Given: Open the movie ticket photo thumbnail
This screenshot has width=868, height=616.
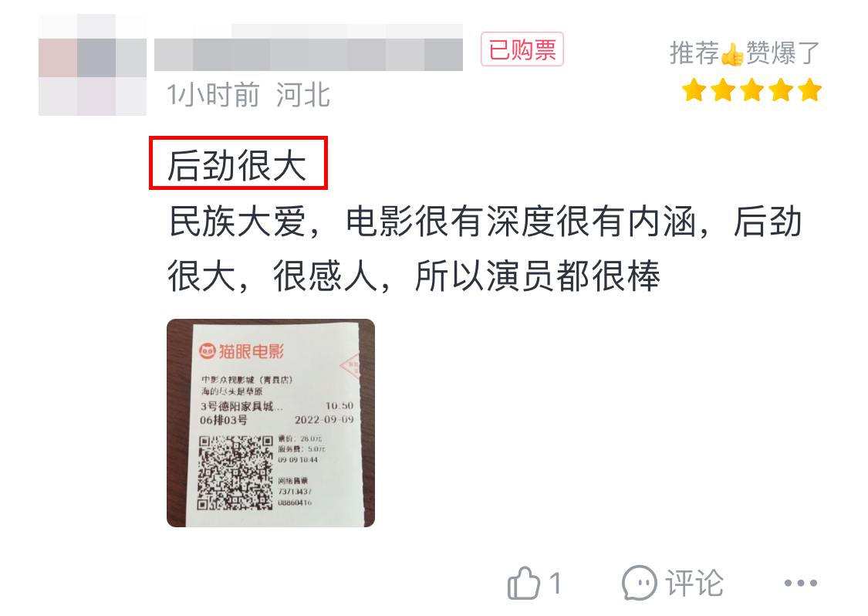Looking at the screenshot, I should (271, 423).
